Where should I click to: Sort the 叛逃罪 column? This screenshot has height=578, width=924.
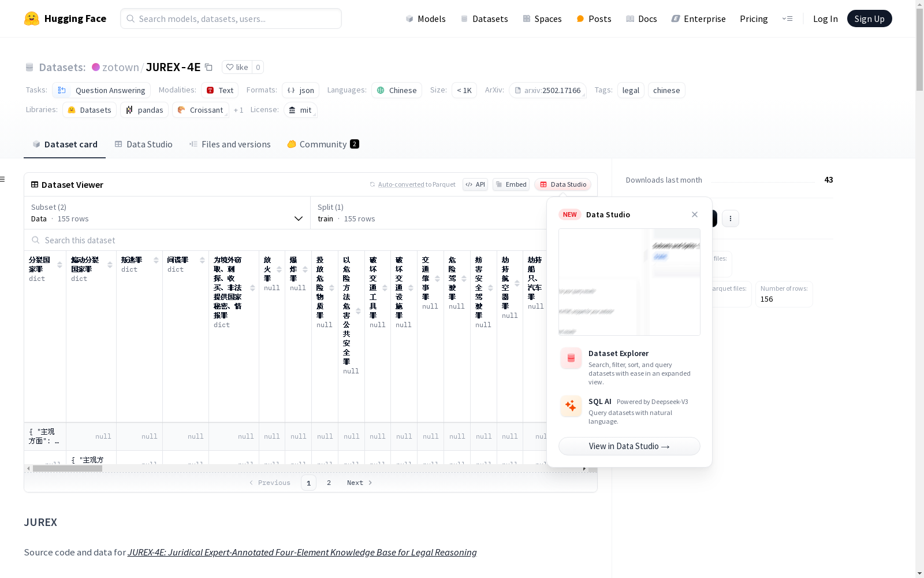156,260
